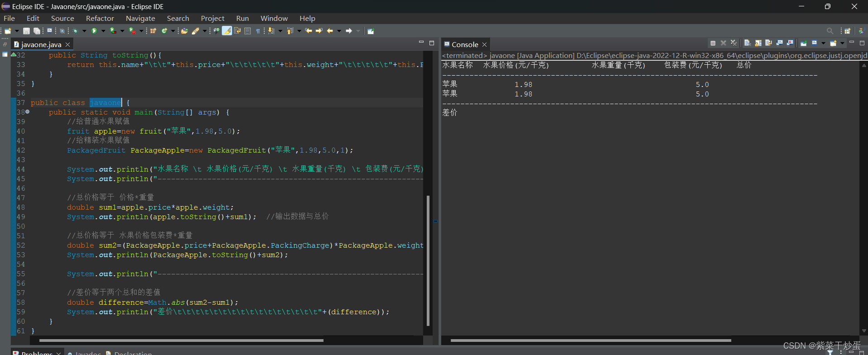Expand the Debug configurations dropdown
868x355 pixels.
tap(84, 31)
